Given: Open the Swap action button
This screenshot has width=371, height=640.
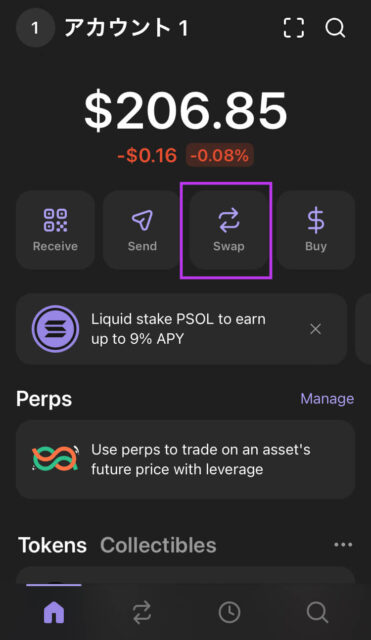Looking at the screenshot, I should tap(229, 230).
